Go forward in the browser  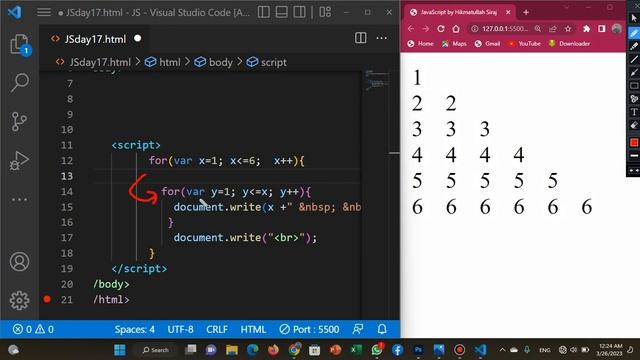click(426, 29)
